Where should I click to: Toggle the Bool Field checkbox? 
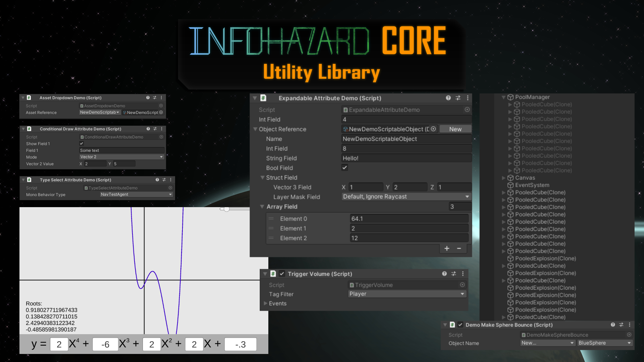point(344,168)
